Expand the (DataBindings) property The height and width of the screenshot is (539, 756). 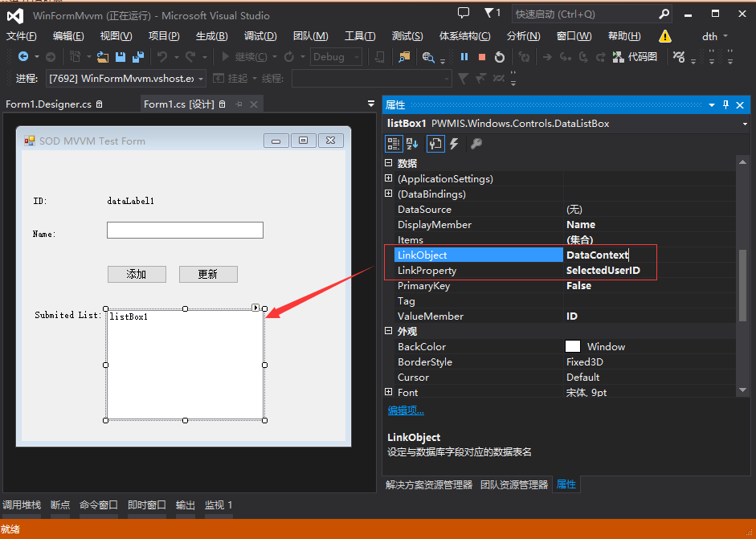[389, 194]
